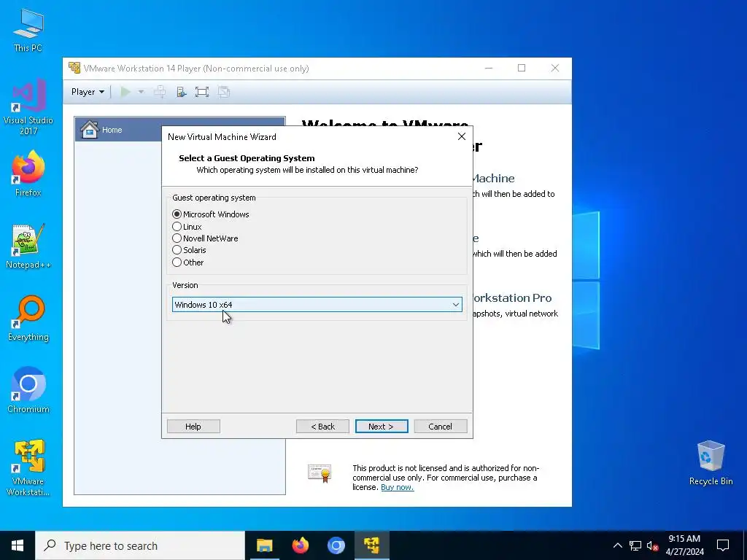Click the muted volume tray icon

[652, 545]
